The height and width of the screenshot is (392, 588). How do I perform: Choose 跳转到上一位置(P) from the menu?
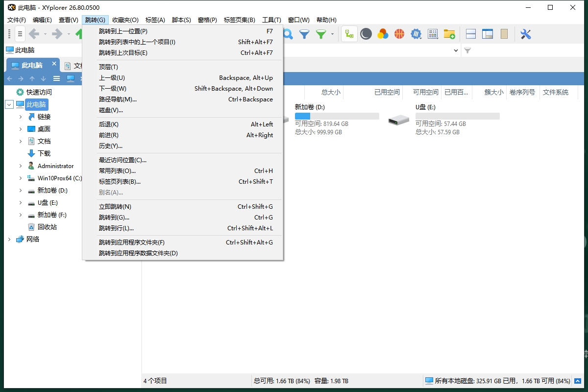coord(183,31)
